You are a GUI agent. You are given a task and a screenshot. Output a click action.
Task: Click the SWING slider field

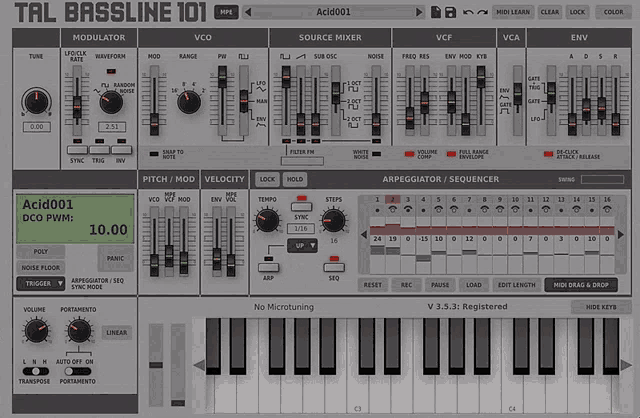602,180
